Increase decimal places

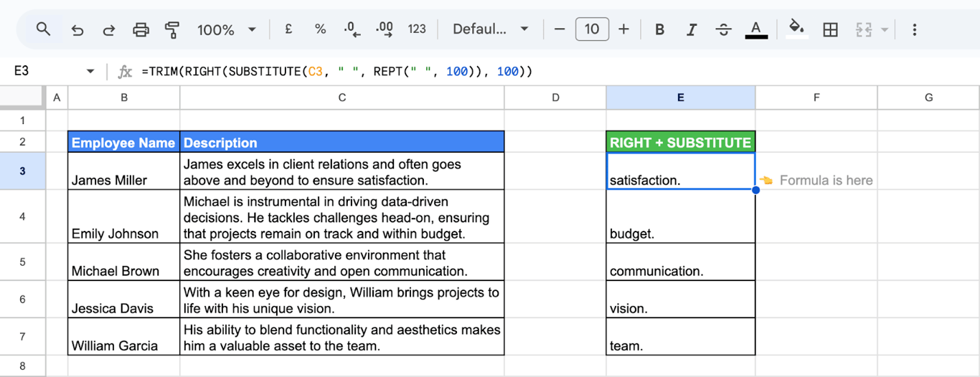pos(385,29)
